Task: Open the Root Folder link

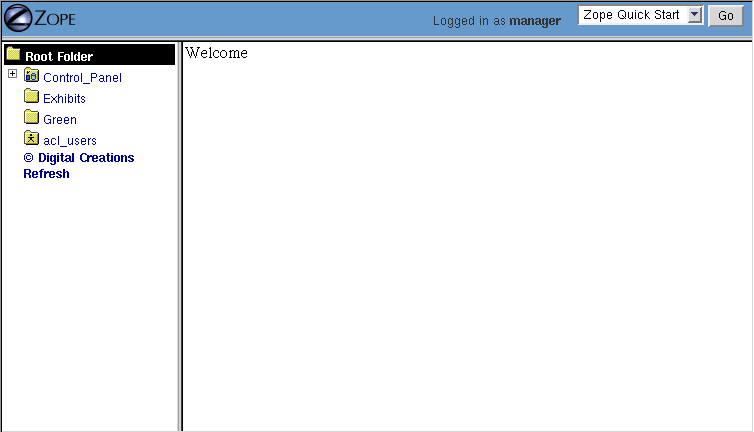Action: point(59,57)
